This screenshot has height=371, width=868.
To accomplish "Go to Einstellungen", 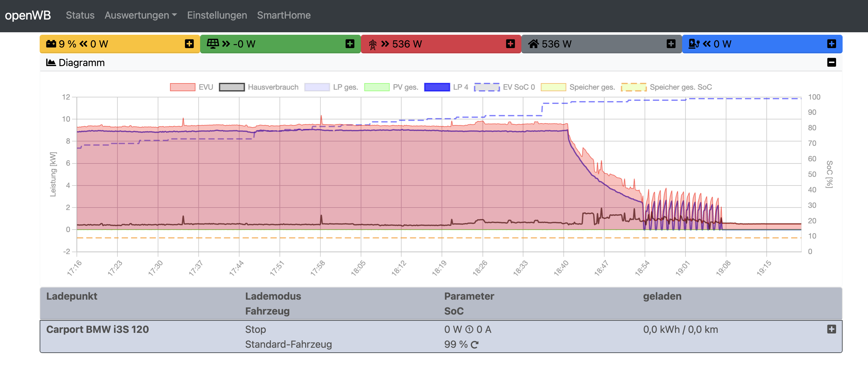I will [217, 15].
